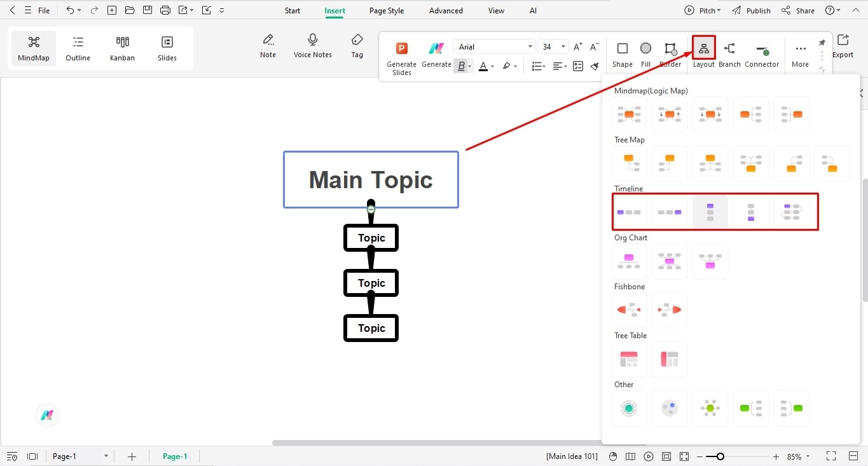The width and height of the screenshot is (868, 466).
Task: Select the circle map layout under Other
Action: click(629, 408)
